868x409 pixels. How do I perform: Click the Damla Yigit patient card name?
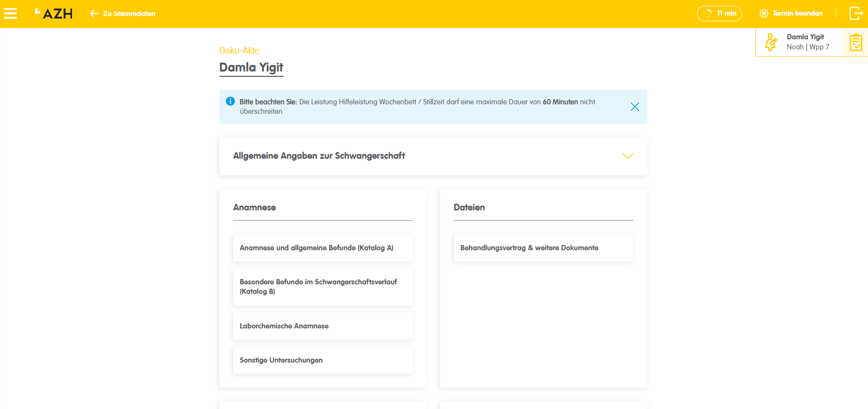pyautogui.click(x=805, y=37)
